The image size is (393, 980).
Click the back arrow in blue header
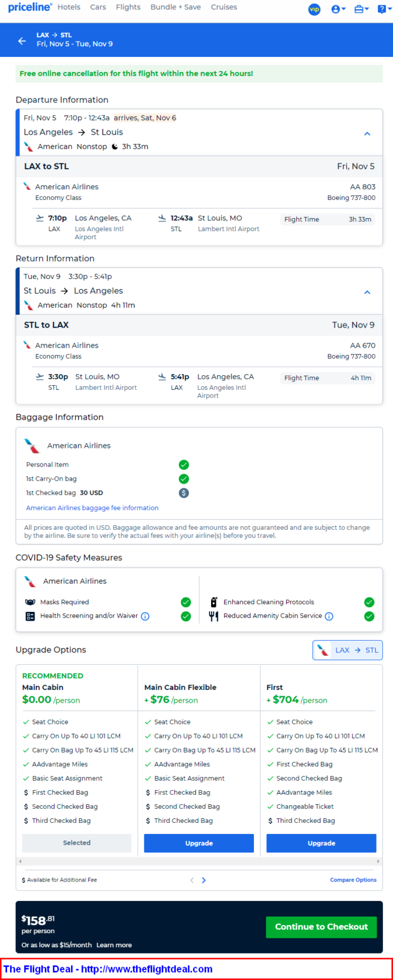tap(22, 41)
